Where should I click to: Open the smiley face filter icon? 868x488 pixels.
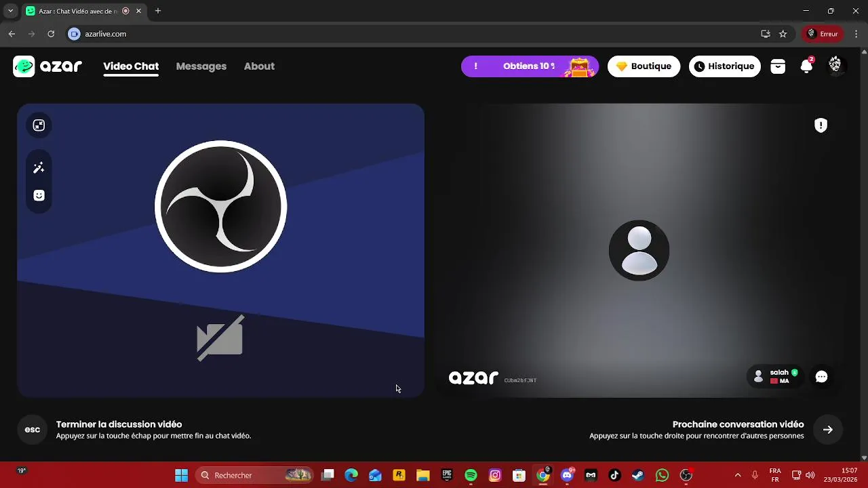(39, 196)
